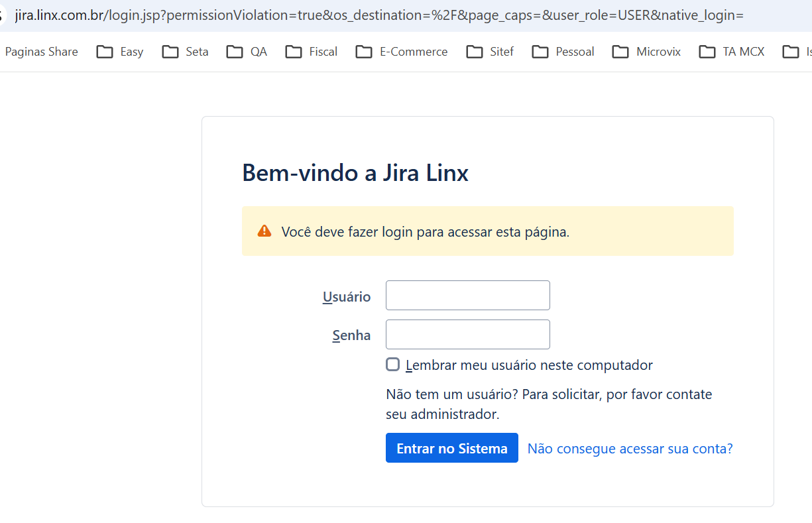Click the Usuário field label

[347, 297]
